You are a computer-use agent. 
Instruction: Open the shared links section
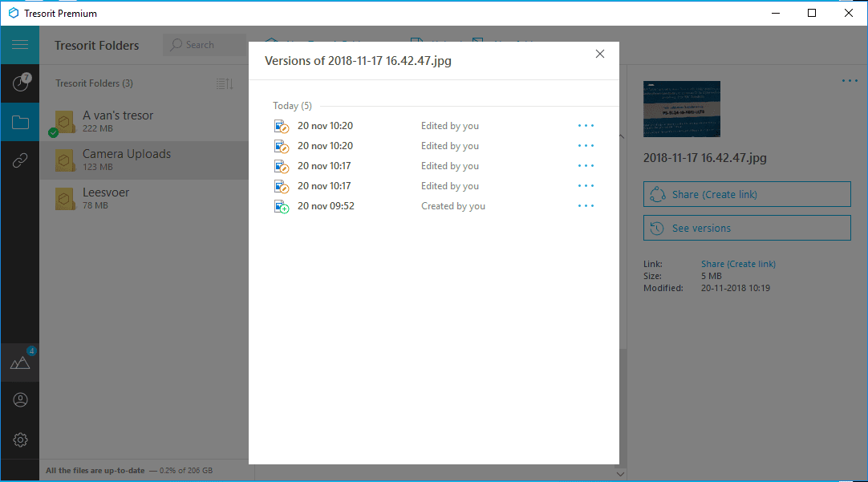click(x=19, y=160)
